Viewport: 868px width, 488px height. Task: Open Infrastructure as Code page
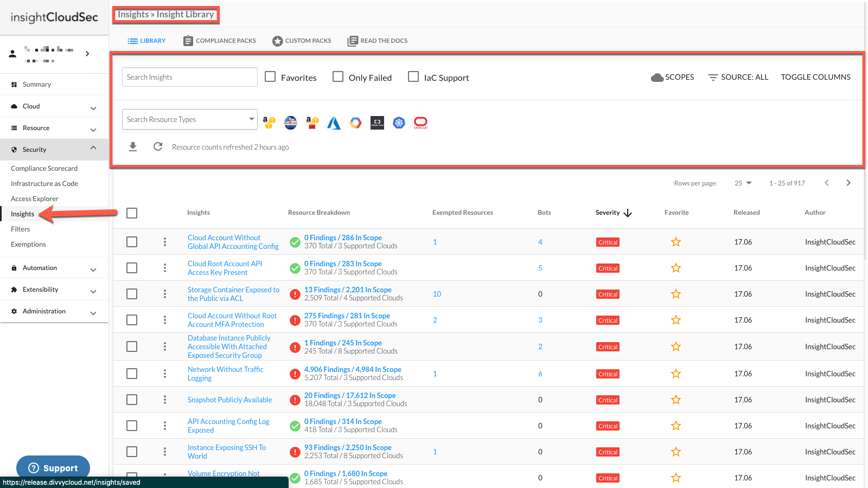click(44, 184)
